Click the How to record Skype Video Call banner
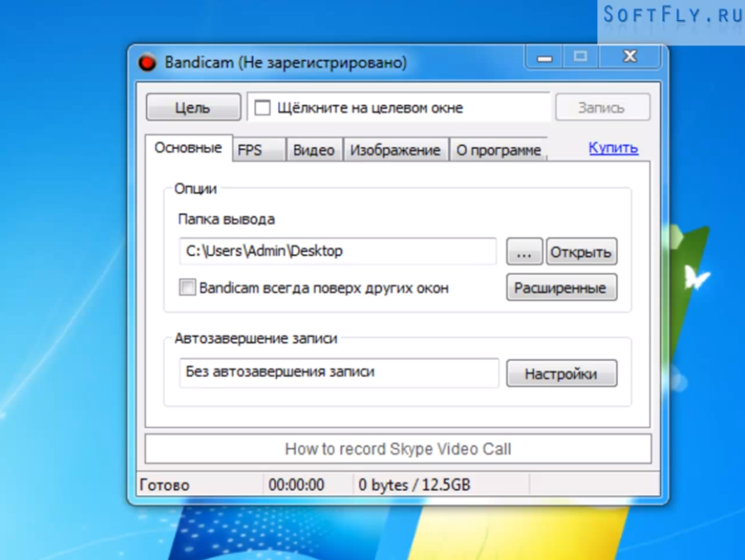Screen dimensions: 745x560 tap(398, 448)
